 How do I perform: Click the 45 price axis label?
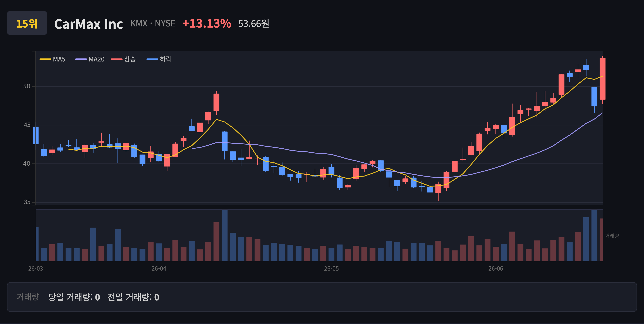(27, 125)
